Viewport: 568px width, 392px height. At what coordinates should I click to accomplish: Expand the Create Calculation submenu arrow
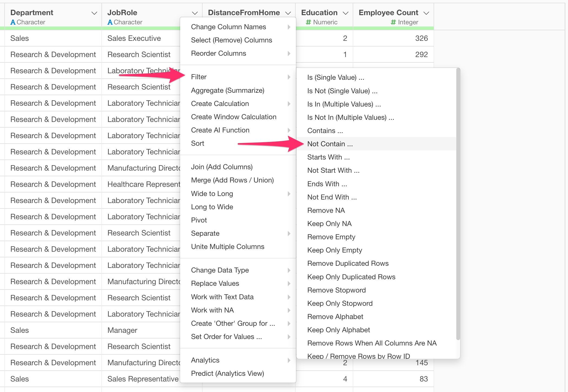(x=289, y=104)
